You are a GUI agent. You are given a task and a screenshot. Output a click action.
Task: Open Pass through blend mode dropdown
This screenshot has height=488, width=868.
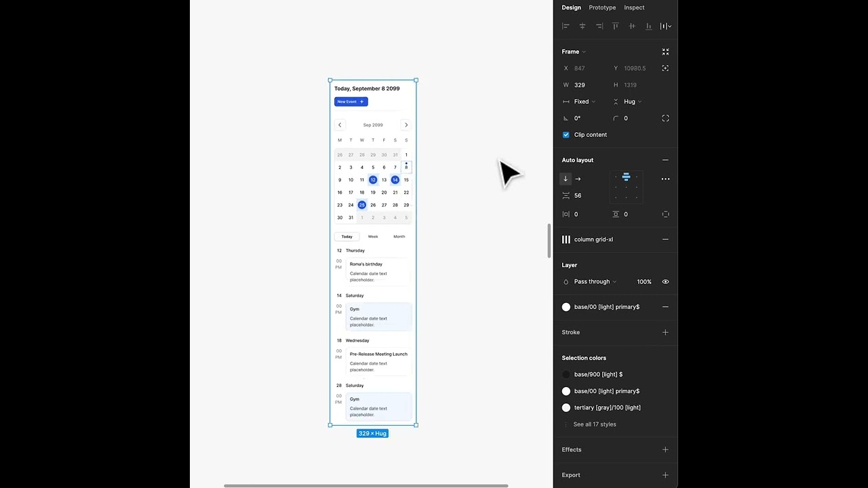coord(595,281)
